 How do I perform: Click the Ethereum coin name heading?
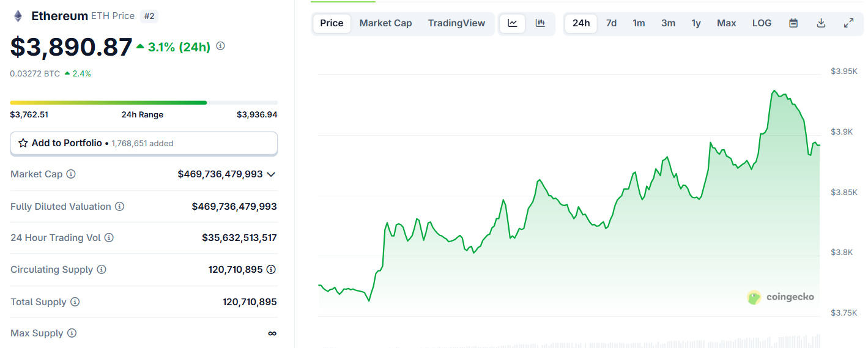pos(60,17)
